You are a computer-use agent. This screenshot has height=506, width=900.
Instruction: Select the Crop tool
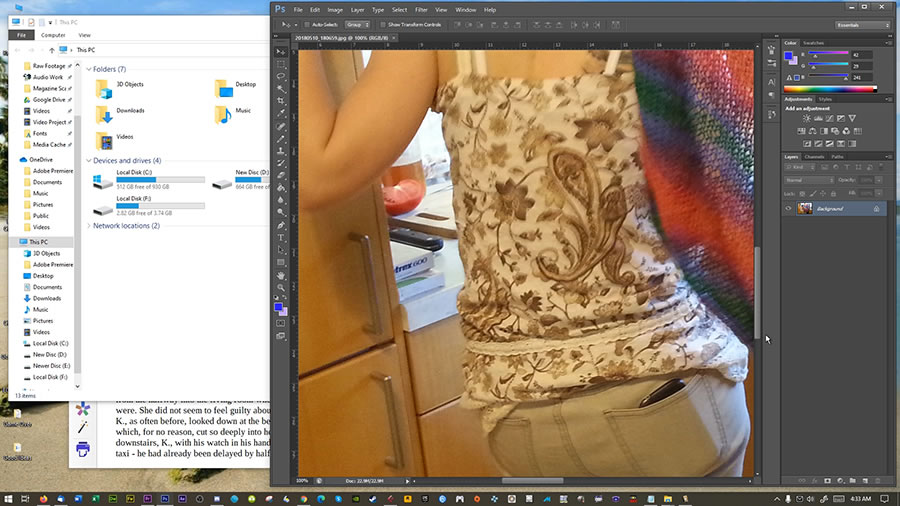coord(281,101)
